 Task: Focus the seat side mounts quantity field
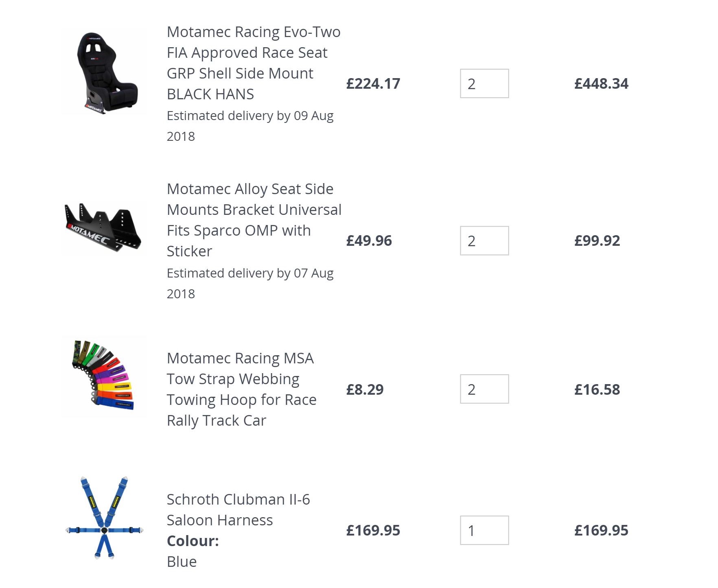point(484,240)
